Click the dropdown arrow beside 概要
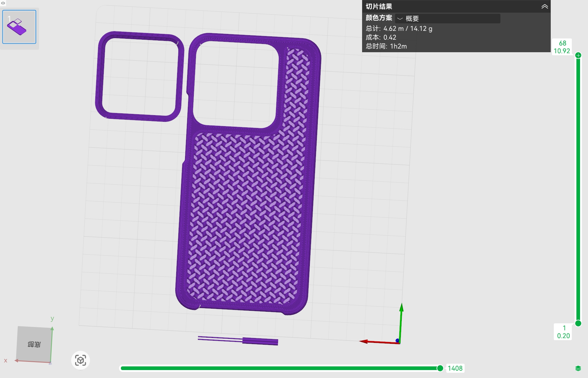Image resolution: width=588 pixels, height=378 pixels. point(400,19)
